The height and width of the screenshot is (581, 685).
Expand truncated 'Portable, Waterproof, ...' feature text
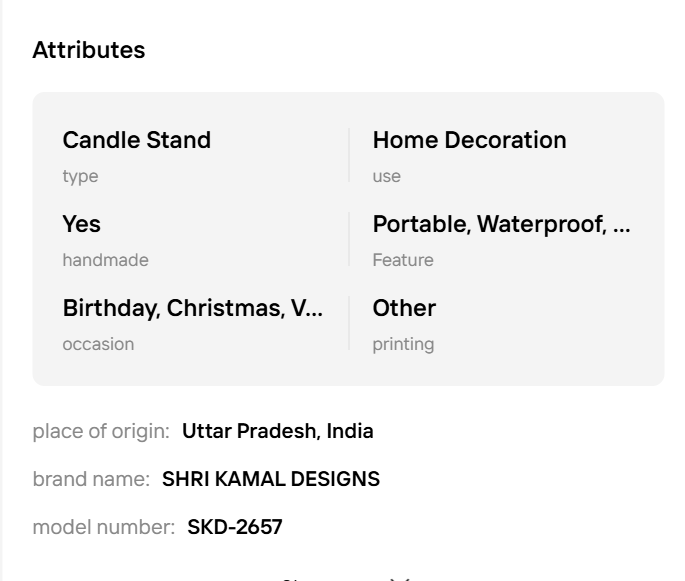point(501,224)
